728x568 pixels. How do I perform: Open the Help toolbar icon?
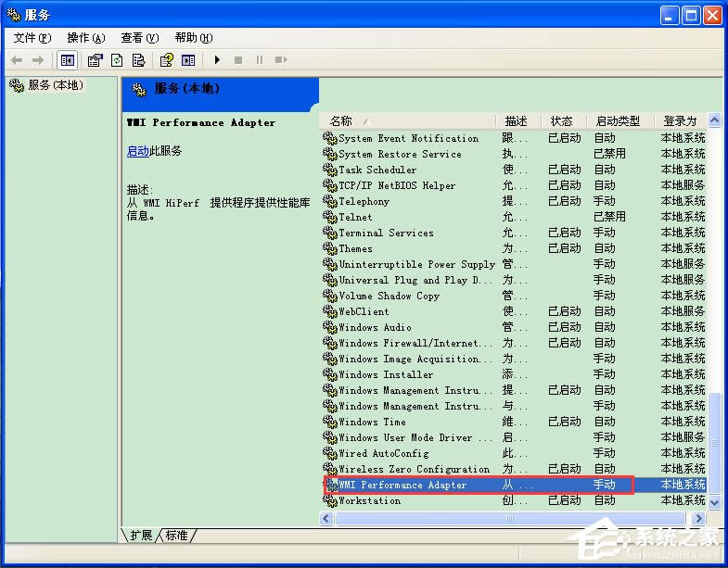click(166, 60)
